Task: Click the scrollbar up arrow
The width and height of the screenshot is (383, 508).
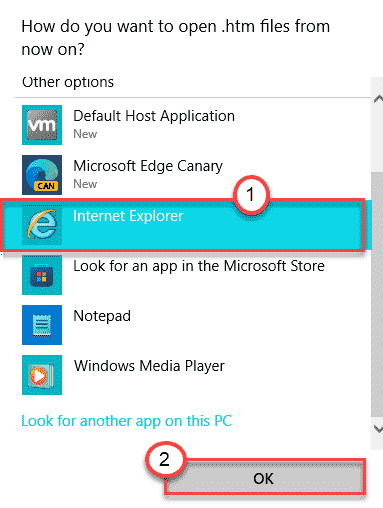Action: (x=378, y=99)
